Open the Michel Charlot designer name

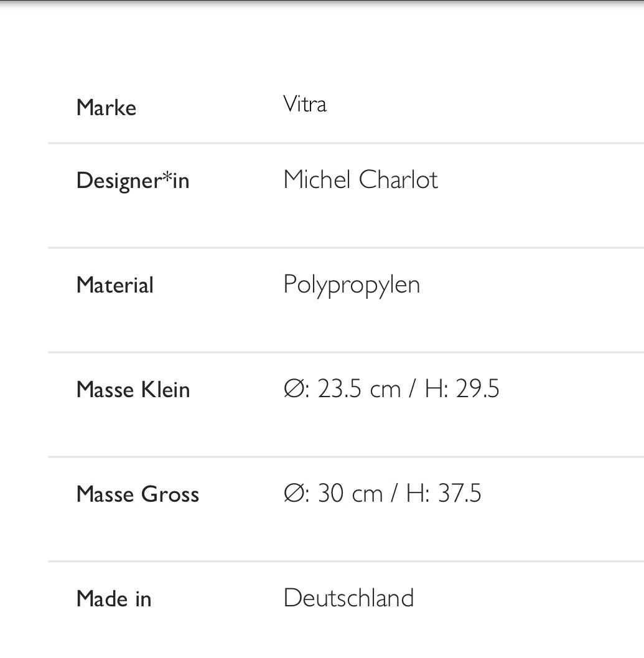[360, 180]
